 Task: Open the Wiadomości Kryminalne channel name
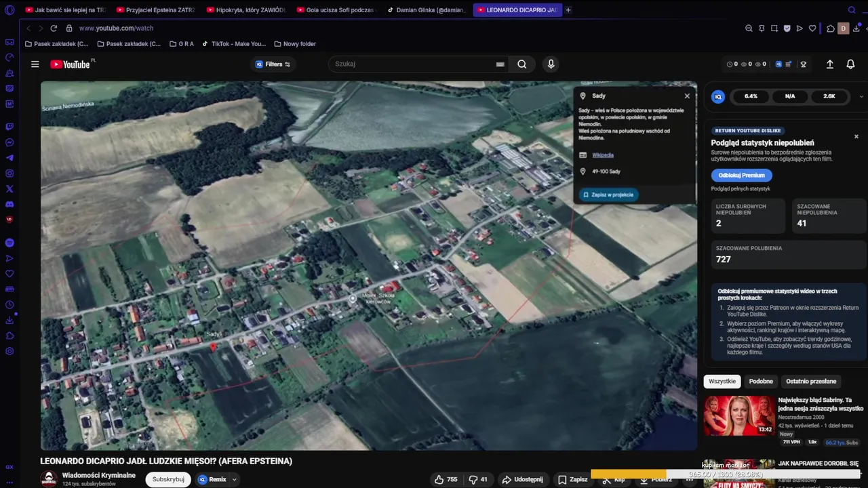click(x=99, y=475)
